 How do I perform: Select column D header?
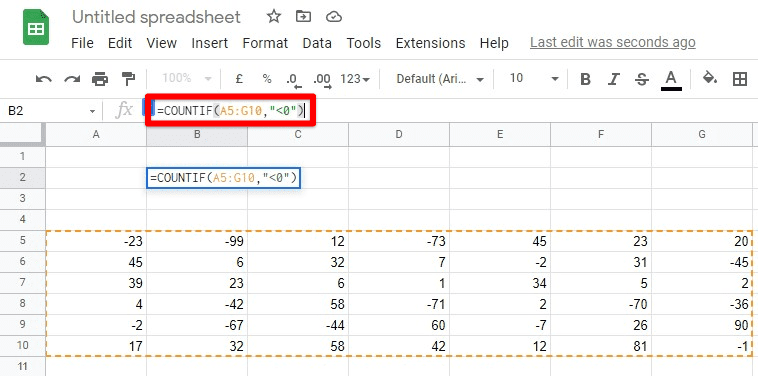coord(399,135)
